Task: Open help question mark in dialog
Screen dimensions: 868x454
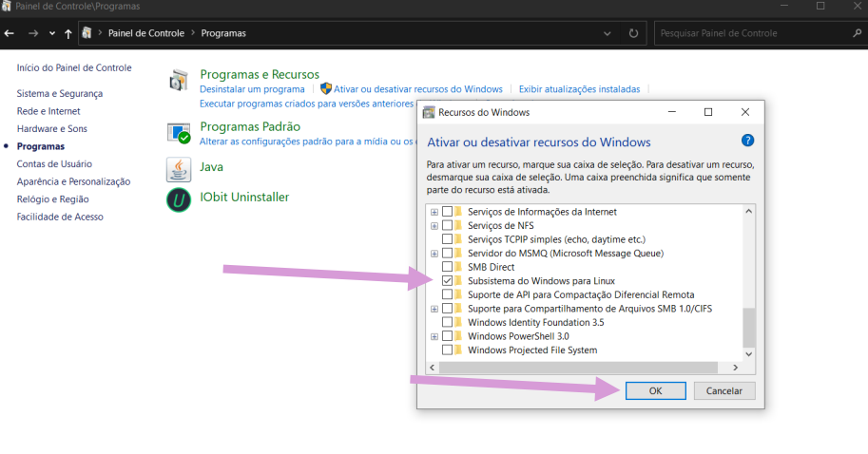Action: click(x=747, y=141)
